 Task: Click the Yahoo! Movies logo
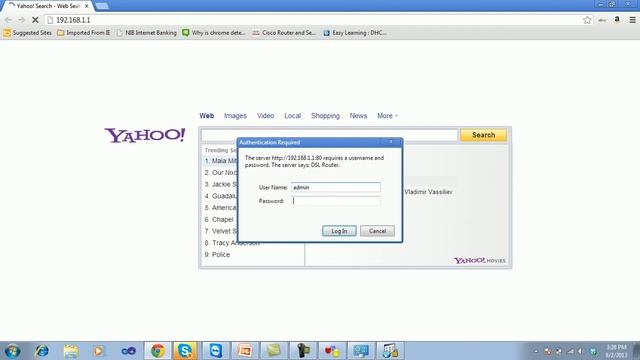(x=480, y=260)
